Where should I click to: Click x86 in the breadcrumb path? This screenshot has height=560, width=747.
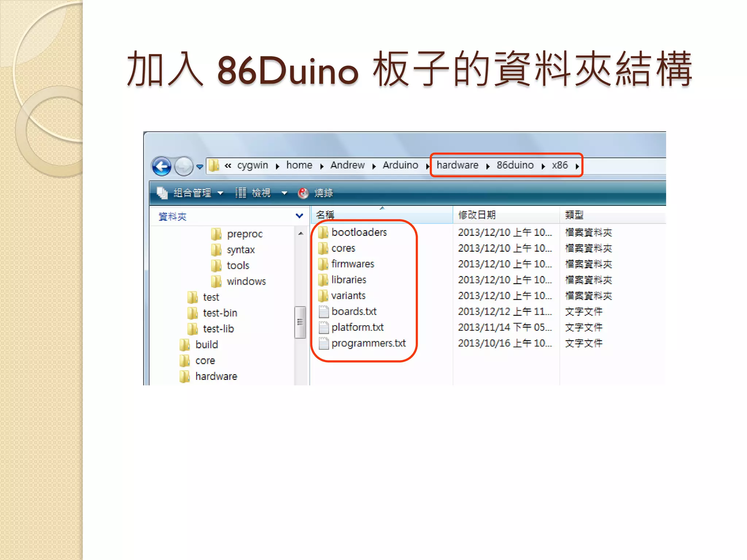click(560, 165)
